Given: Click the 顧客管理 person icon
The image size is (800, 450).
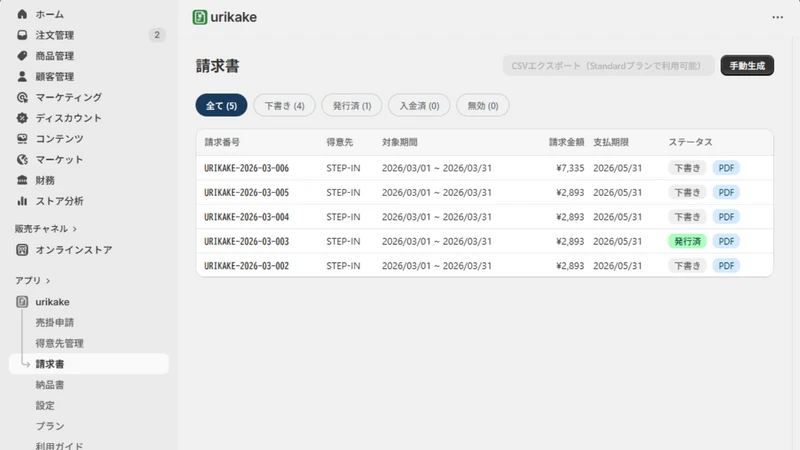Looking at the screenshot, I should pyautogui.click(x=22, y=77).
